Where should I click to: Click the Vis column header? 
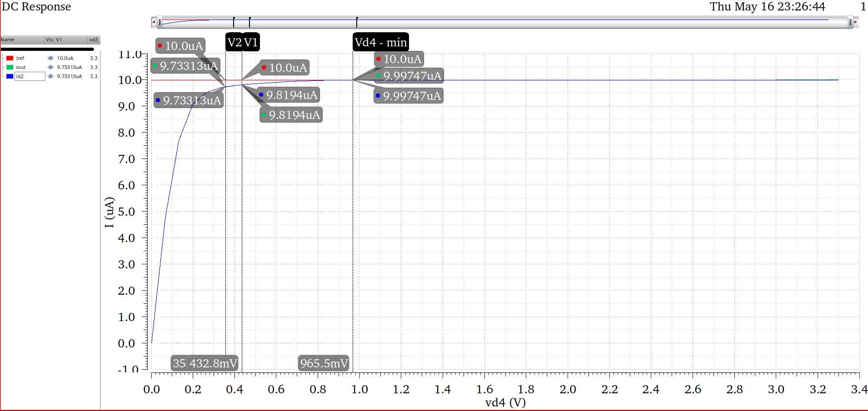click(50, 40)
